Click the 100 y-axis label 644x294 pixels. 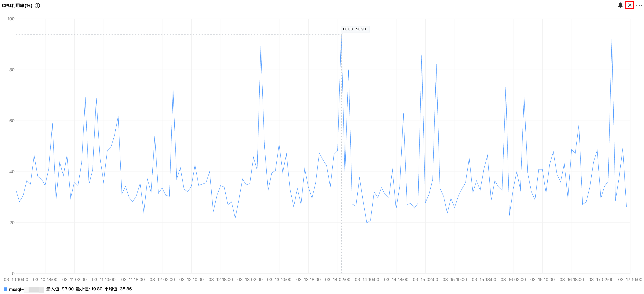(11, 19)
